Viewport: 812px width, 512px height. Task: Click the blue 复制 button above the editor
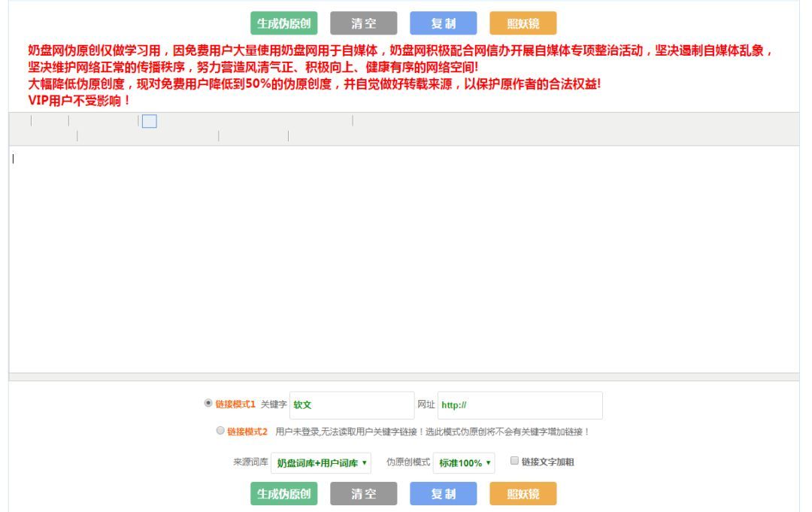tap(444, 23)
